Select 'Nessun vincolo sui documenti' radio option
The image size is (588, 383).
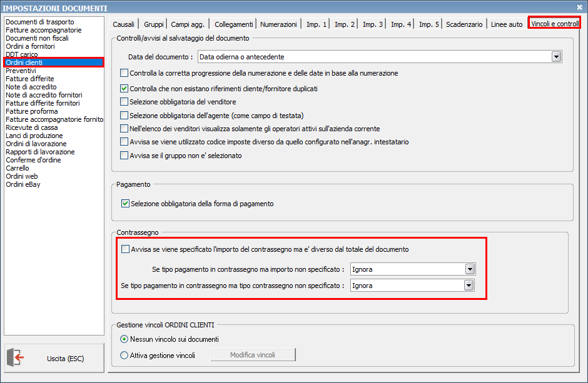[x=124, y=339]
